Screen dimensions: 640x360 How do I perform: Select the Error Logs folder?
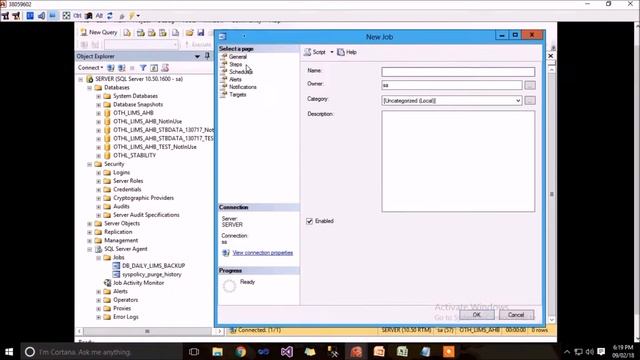[125, 317]
